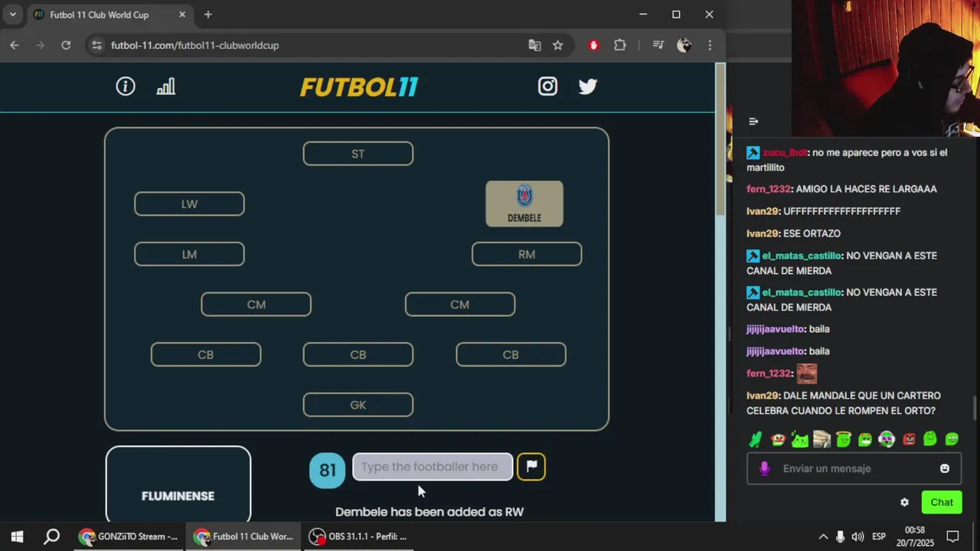The height and width of the screenshot is (551, 980).
Task: Bookmark this page with the star icon
Action: 558,45
